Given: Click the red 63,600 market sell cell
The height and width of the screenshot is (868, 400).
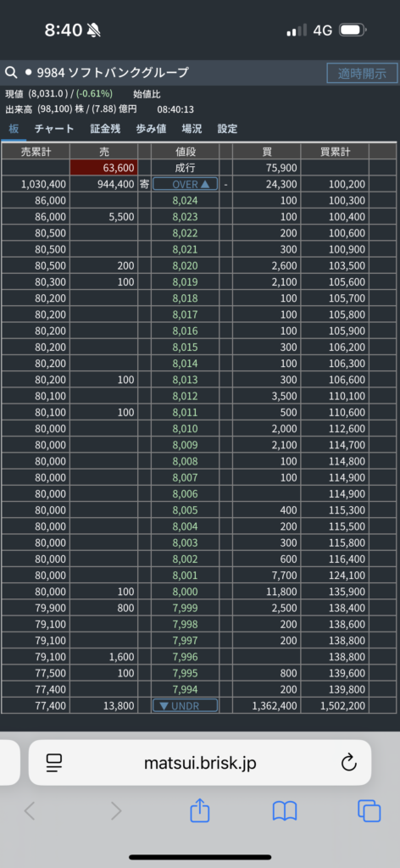Looking at the screenshot, I should coord(103,168).
